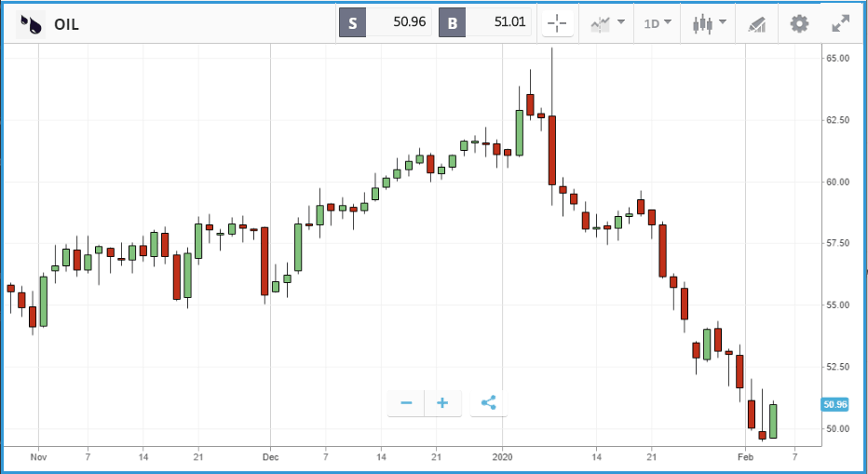Click the OIL oil-drop logo icon

click(31, 24)
